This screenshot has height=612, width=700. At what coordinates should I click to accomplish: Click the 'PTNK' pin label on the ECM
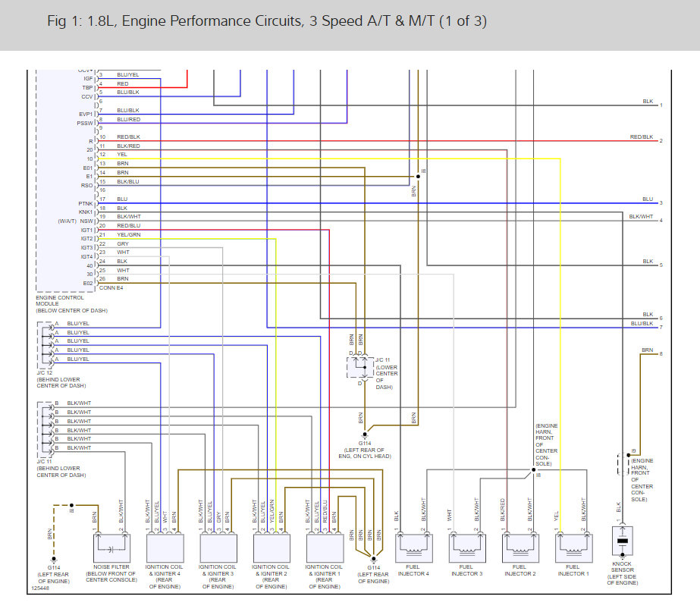click(86, 203)
